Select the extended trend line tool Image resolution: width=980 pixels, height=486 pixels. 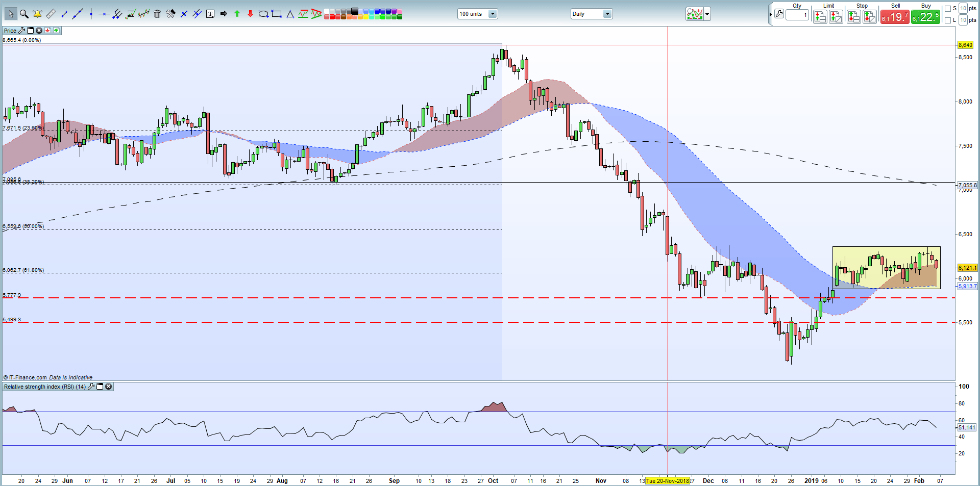click(78, 14)
